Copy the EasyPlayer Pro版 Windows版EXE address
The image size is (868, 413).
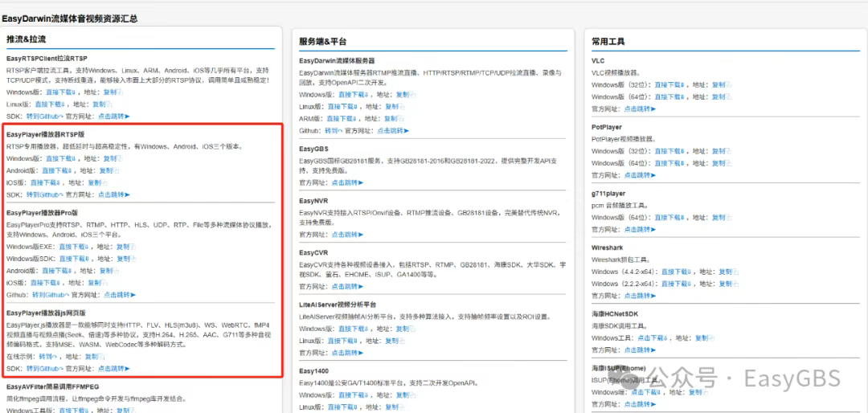[x=125, y=247]
